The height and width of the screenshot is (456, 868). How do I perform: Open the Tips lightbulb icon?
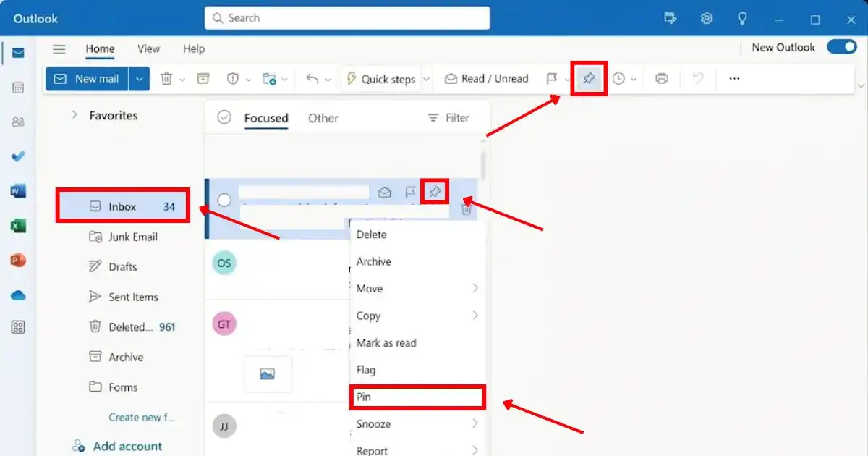click(742, 18)
